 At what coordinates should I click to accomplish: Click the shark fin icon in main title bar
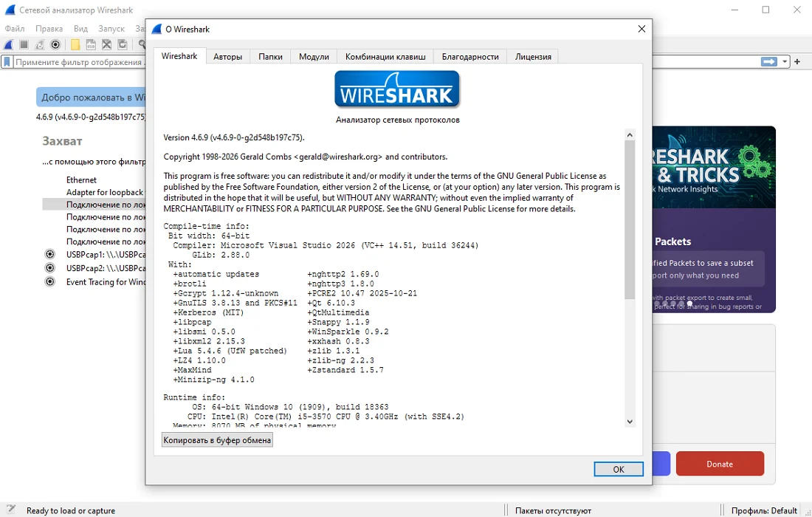tap(10, 10)
